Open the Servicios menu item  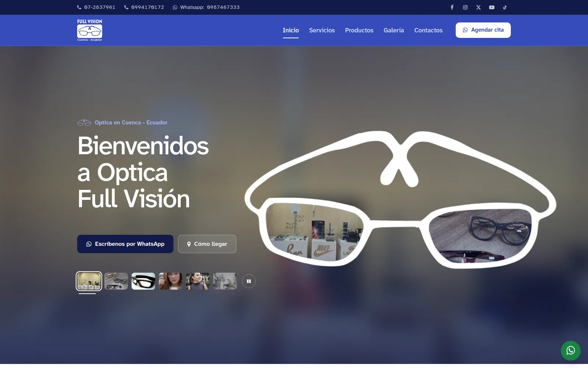[322, 30]
